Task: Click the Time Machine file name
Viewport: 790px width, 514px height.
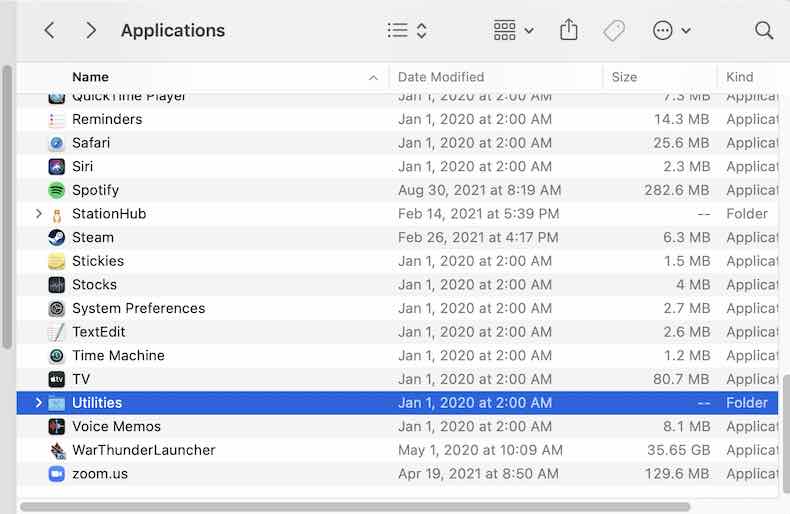Action: click(x=118, y=356)
